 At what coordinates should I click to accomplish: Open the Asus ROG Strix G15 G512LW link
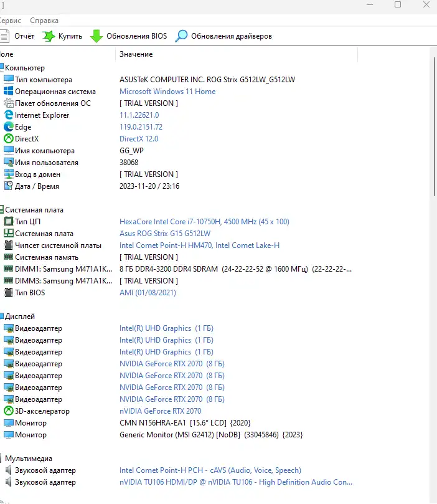pyautogui.click(x=165, y=234)
